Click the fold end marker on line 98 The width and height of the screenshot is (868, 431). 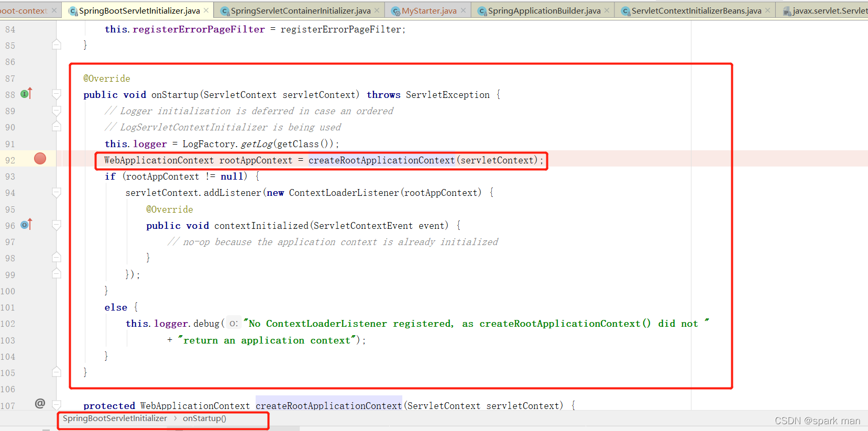(x=57, y=258)
